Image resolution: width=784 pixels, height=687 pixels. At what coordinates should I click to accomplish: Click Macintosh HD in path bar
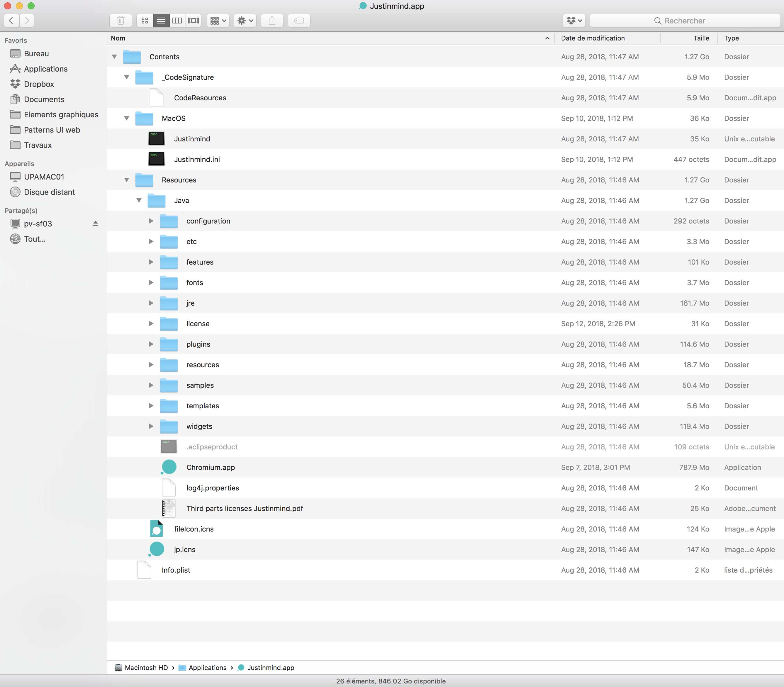click(146, 667)
